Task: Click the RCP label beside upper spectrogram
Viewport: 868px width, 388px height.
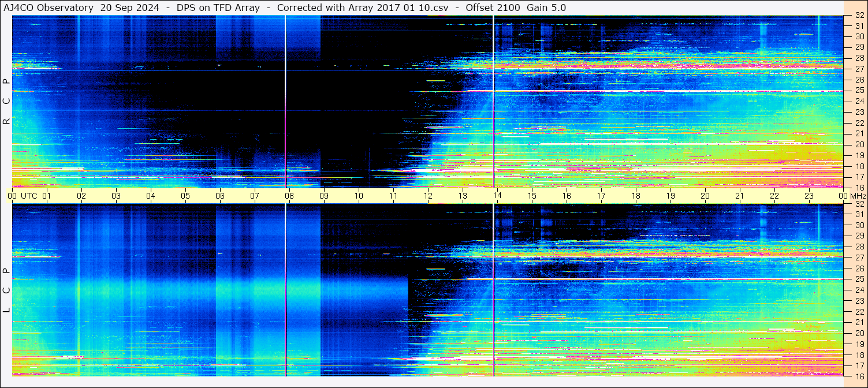Action: tap(6, 102)
